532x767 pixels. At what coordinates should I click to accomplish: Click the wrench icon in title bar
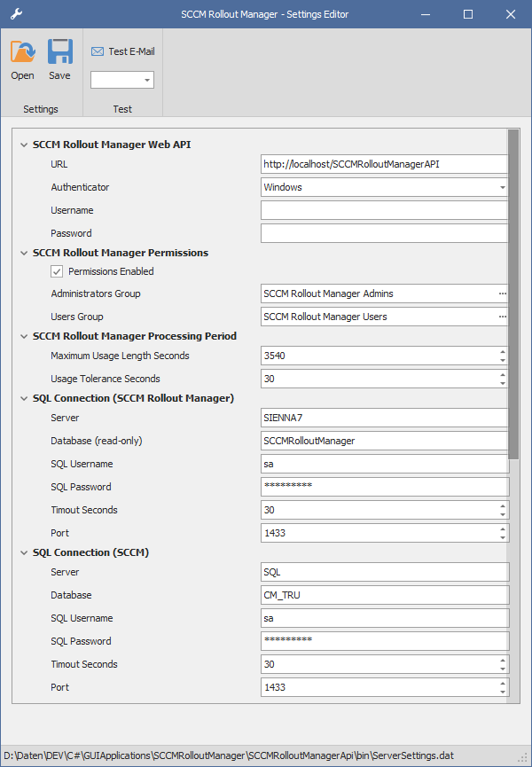[x=16, y=14]
